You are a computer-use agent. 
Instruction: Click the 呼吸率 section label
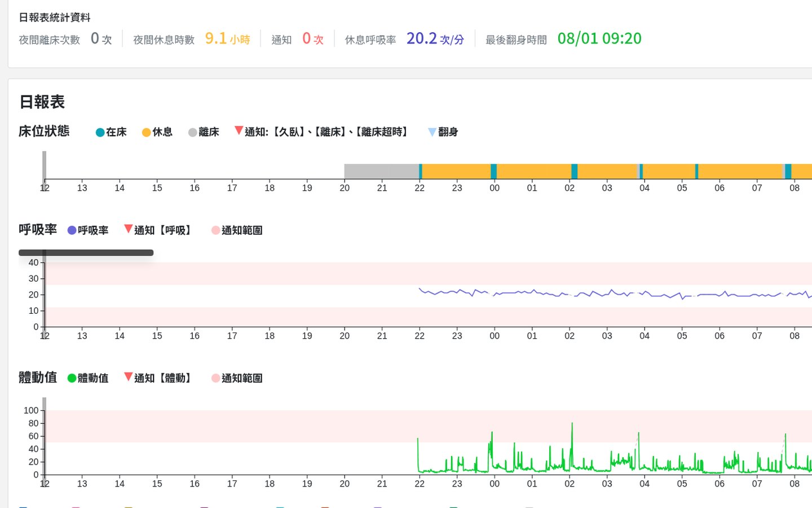tap(38, 229)
